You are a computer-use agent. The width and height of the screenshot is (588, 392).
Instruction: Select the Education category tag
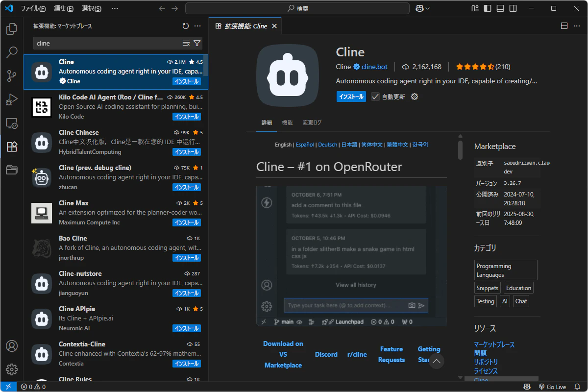[x=518, y=288]
